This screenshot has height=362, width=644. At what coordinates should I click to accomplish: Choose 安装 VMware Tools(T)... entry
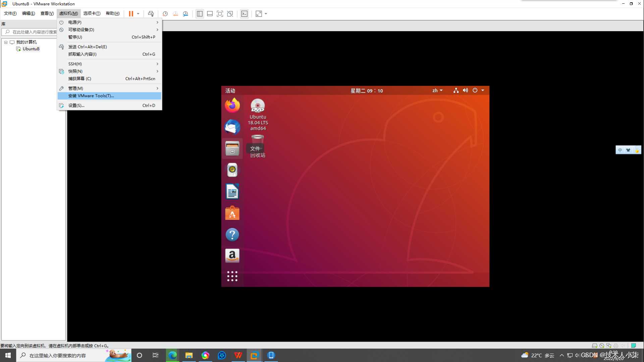click(x=110, y=96)
